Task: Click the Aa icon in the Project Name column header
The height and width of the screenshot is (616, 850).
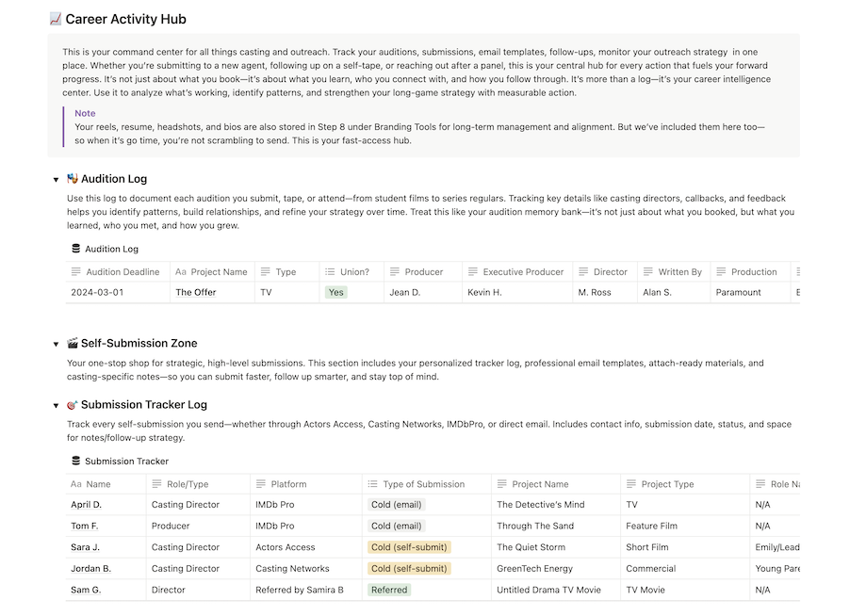Action: [x=181, y=272]
